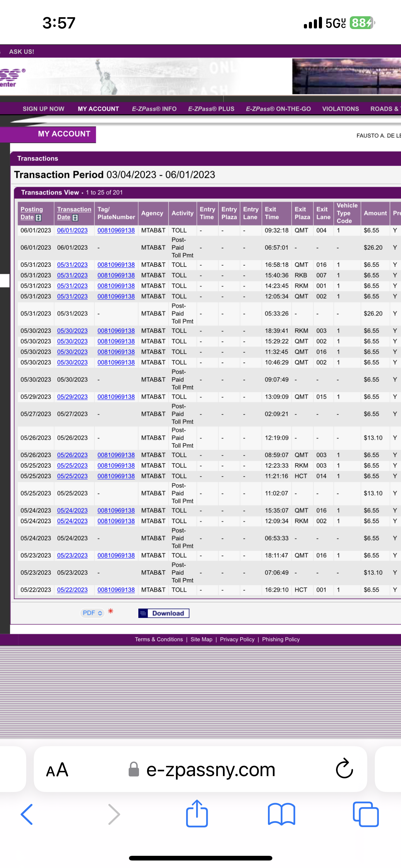Image resolution: width=401 pixels, height=868 pixels.
Task: Open transaction date for 18:39:41 toll
Action: (72, 331)
